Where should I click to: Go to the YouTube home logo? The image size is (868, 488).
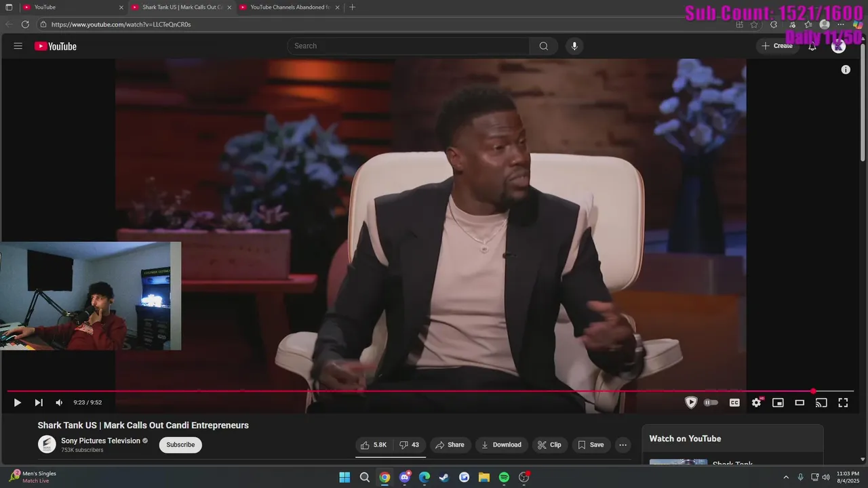(x=56, y=46)
